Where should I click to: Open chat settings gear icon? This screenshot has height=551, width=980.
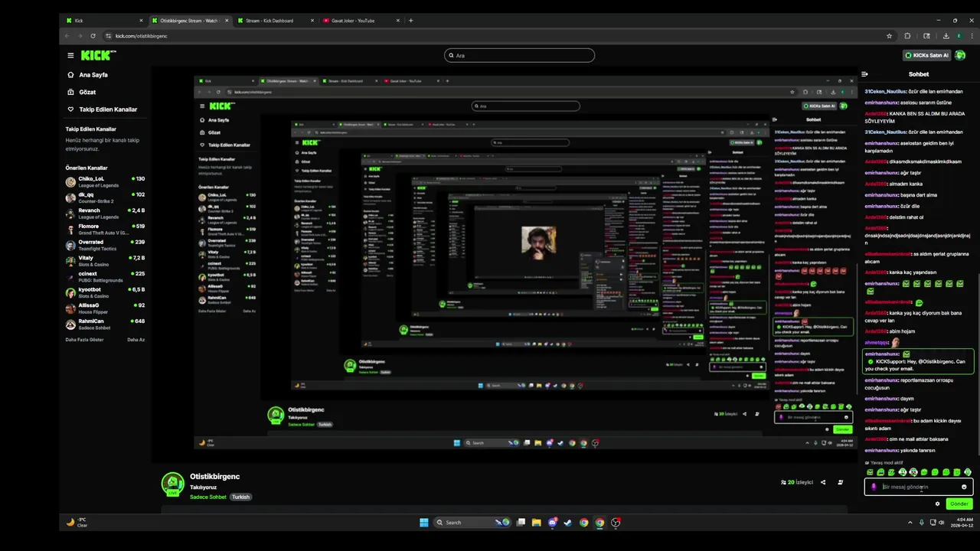coord(937,504)
